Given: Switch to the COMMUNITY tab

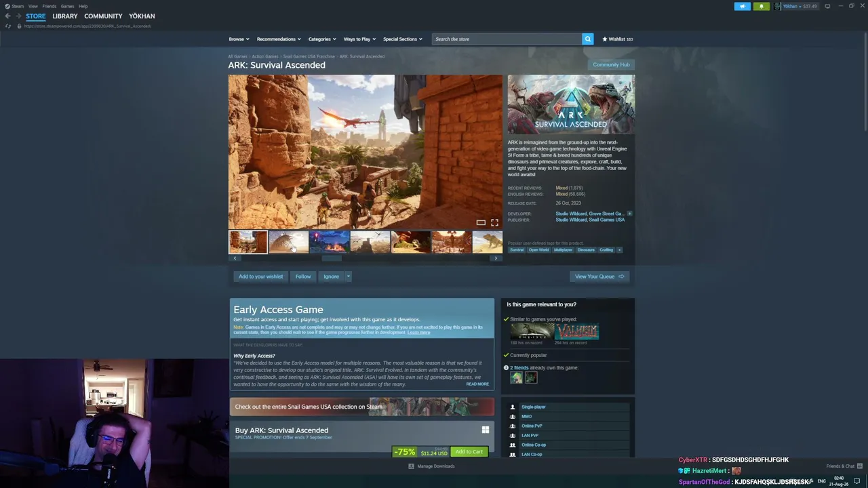Looking at the screenshot, I should click(x=103, y=16).
